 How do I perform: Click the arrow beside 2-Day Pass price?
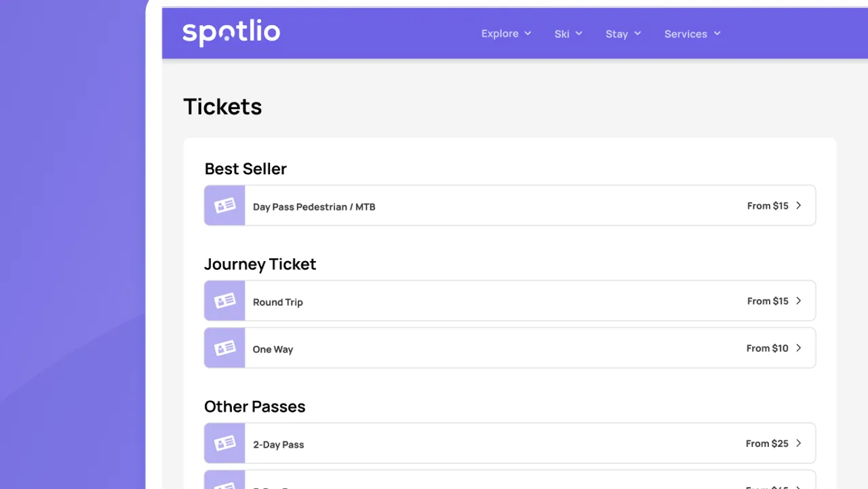point(798,444)
